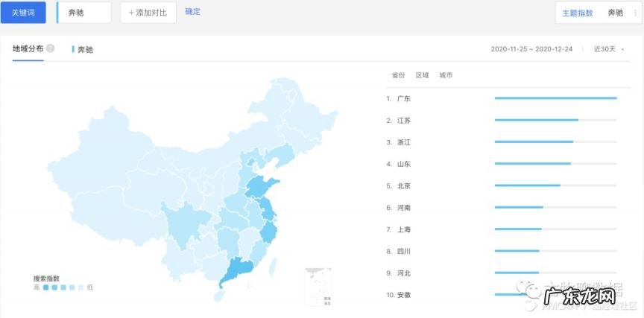Click the 江苏 row in ranking
The height and width of the screenshot is (318, 644).
[x=502, y=121]
